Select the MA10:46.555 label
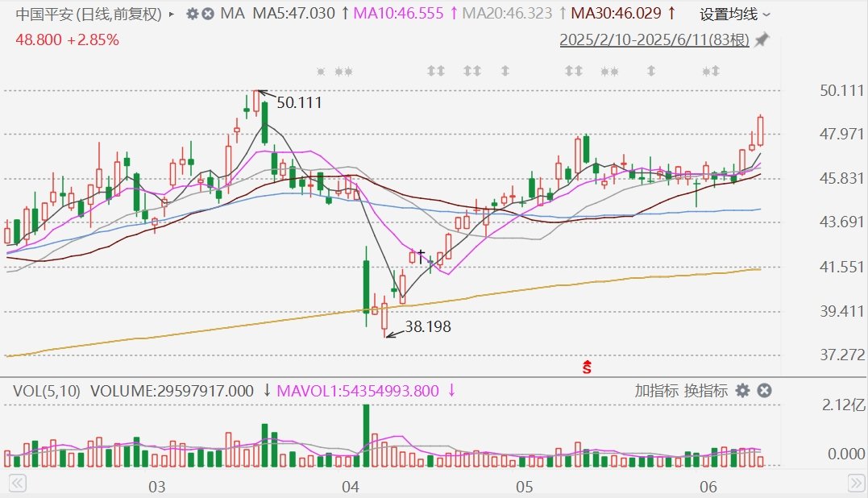The width and height of the screenshot is (868, 498). point(399,13)
